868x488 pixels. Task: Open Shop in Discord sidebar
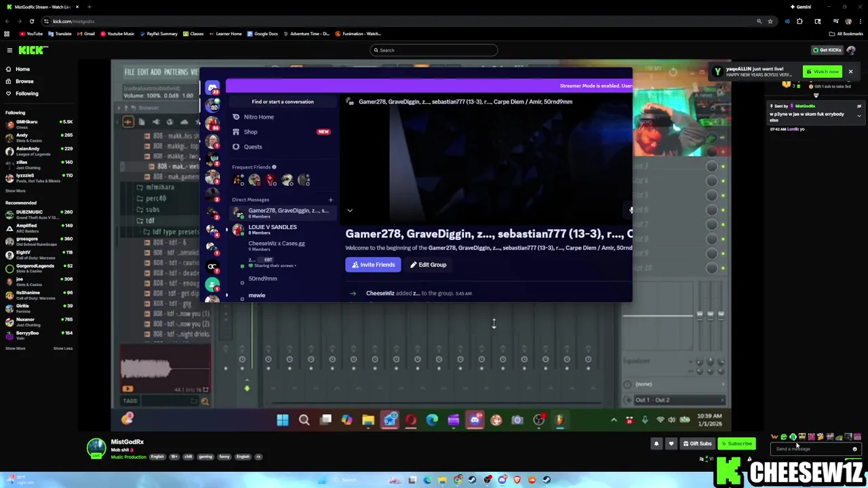tap(250, 131)
